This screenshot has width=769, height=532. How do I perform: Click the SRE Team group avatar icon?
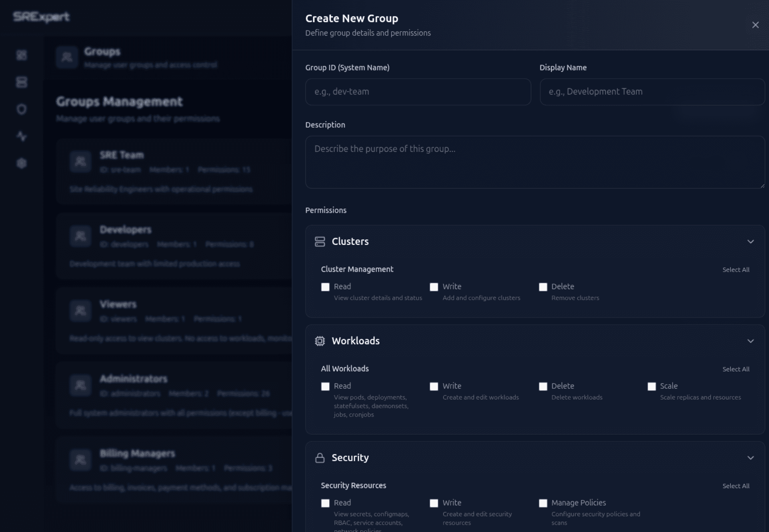pos(80,161)
